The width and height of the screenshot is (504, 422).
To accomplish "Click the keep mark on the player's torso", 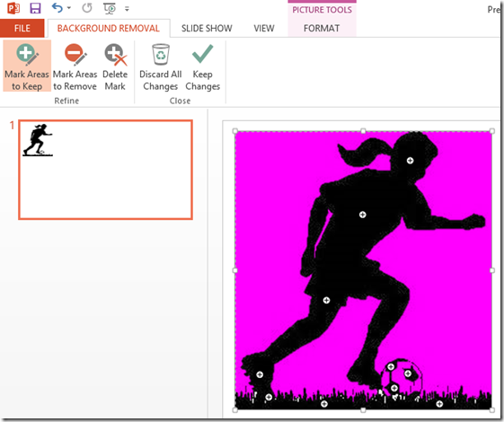I will coord(363,215).
